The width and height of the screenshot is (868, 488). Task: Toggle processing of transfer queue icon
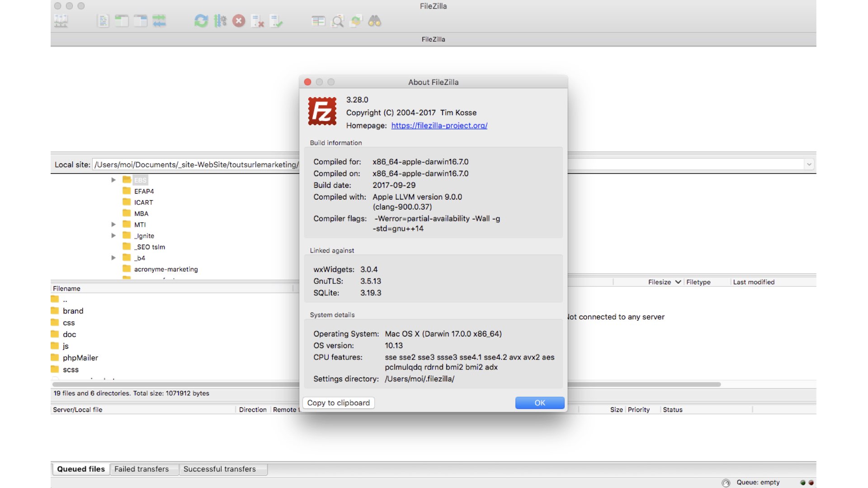click(220, 21)
